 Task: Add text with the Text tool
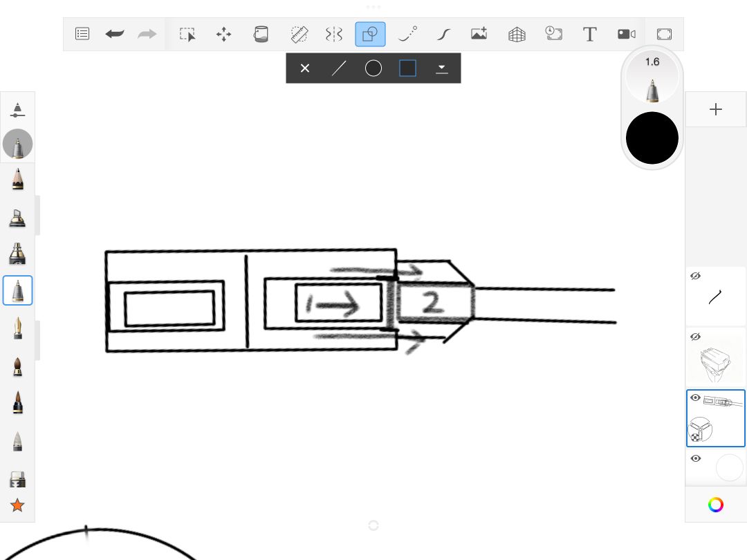[x=589, y=35]
